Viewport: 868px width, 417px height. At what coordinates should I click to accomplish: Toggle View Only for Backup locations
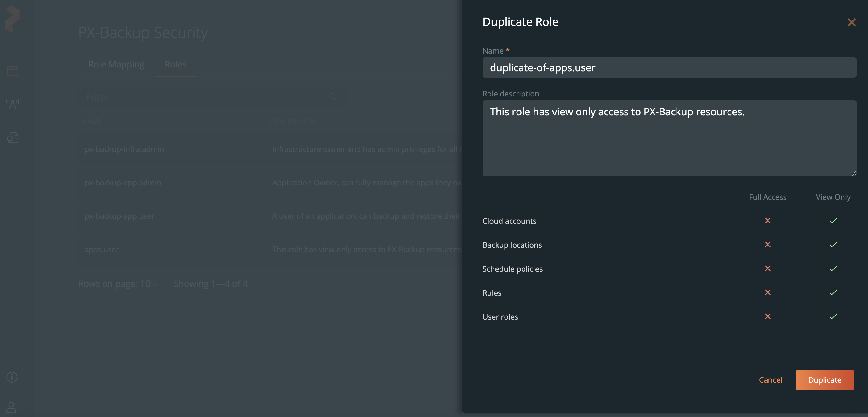coord(833,244)
